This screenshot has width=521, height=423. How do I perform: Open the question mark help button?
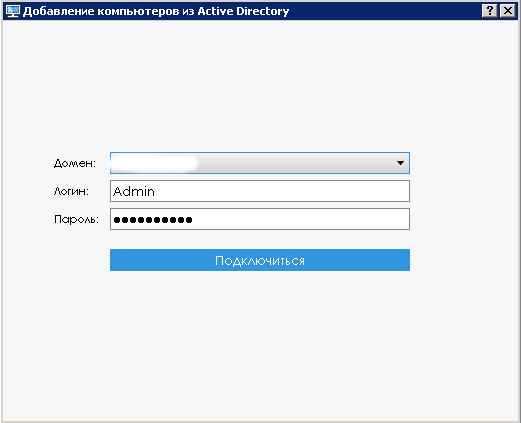pyautogui.click(x=490, y=11)
